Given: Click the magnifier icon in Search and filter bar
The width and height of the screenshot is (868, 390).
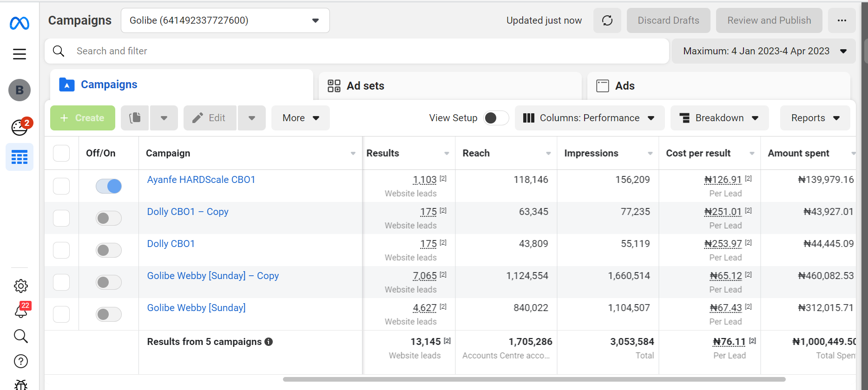Looking at the screenshot, I should pyautogui.click(x=59, y=51).
